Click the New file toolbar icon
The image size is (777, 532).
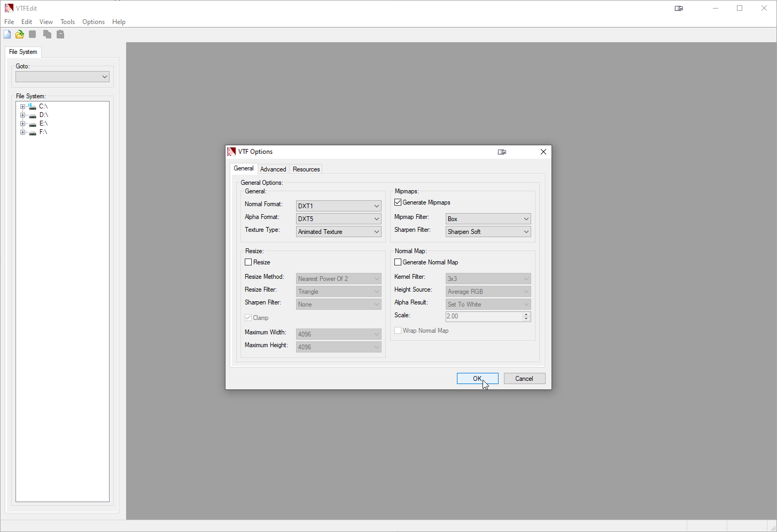pyautogui.click(x=7, y=35)
